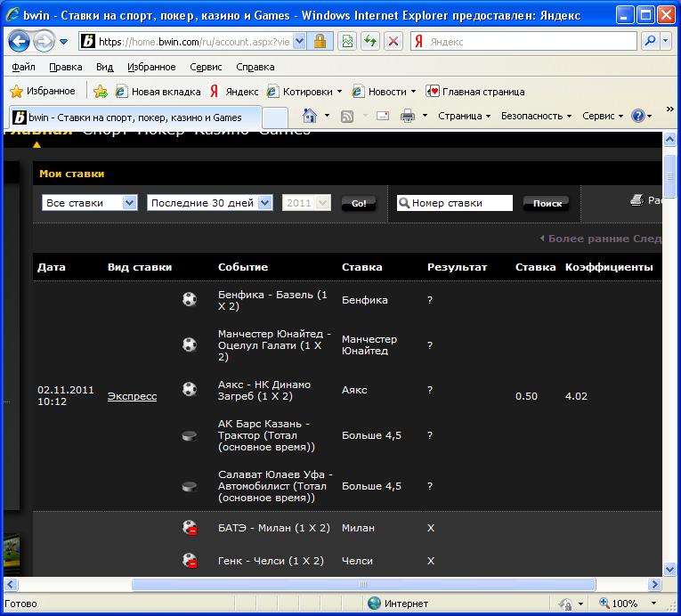The image size is (681, 616).
Task: Open the Главная страница favorite
Action: 475,92
